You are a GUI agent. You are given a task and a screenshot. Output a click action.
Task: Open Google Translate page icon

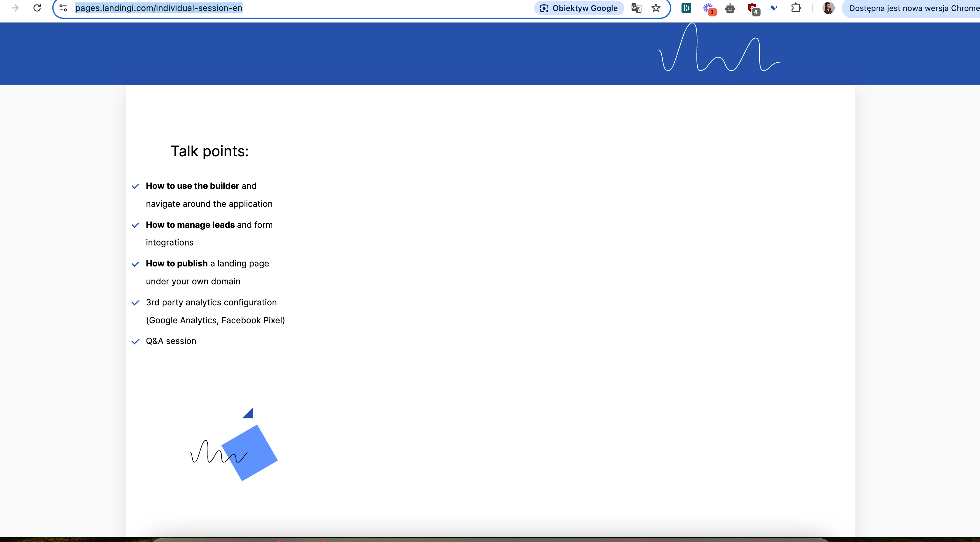636,8
